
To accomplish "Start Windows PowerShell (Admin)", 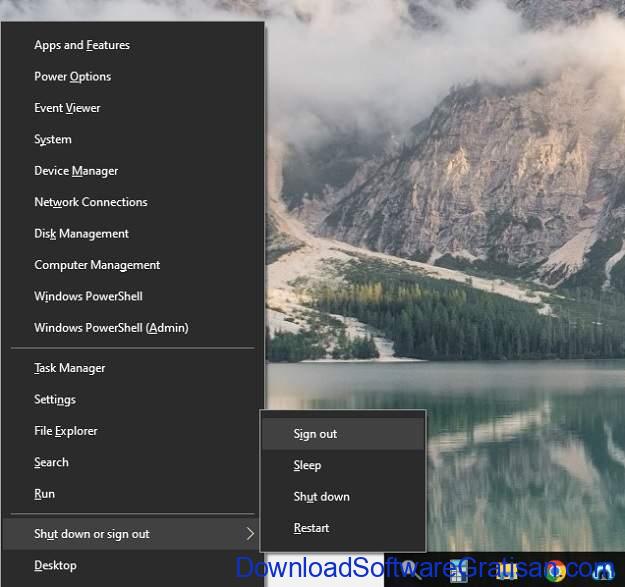I will (x=132, y=328).
